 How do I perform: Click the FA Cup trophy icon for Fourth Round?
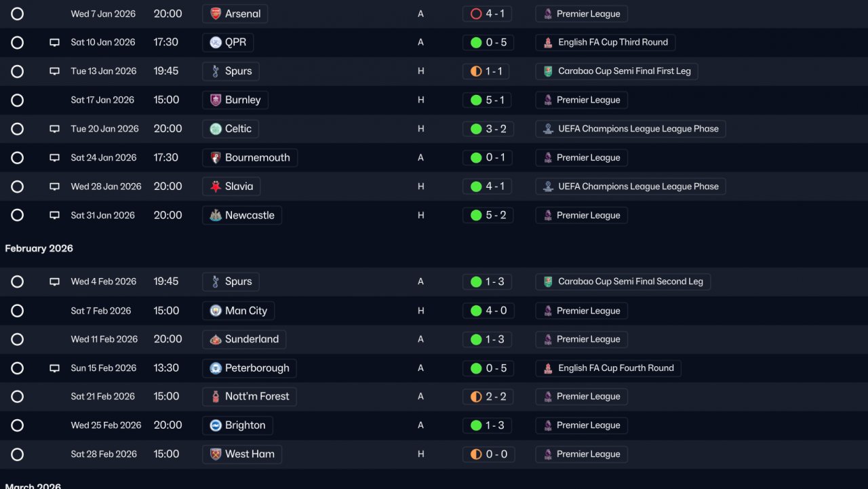[548, 368]
